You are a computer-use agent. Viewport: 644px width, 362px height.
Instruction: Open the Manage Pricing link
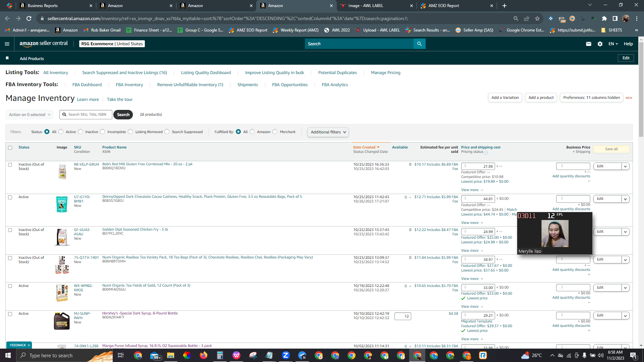(386, 73)
